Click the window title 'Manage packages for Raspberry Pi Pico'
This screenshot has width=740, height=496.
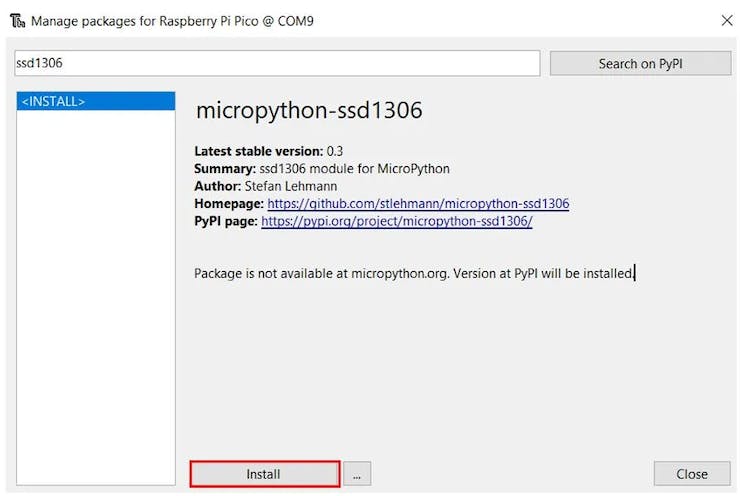coord(172,21)
